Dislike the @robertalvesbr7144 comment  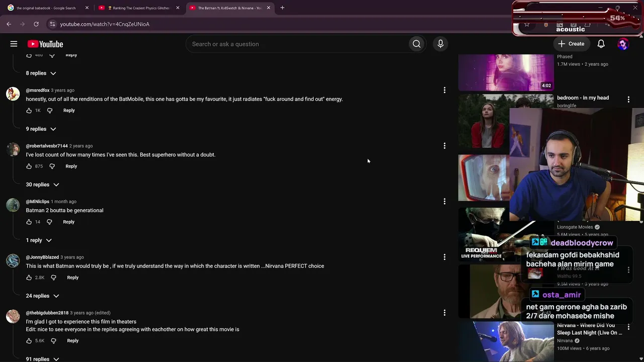pyautogui.click(x=52, y=166)
